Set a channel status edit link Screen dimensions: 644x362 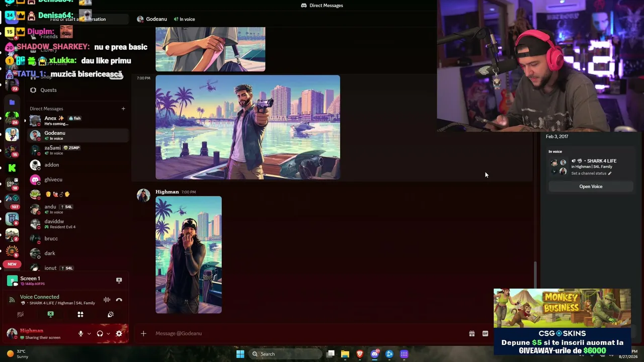591,173
